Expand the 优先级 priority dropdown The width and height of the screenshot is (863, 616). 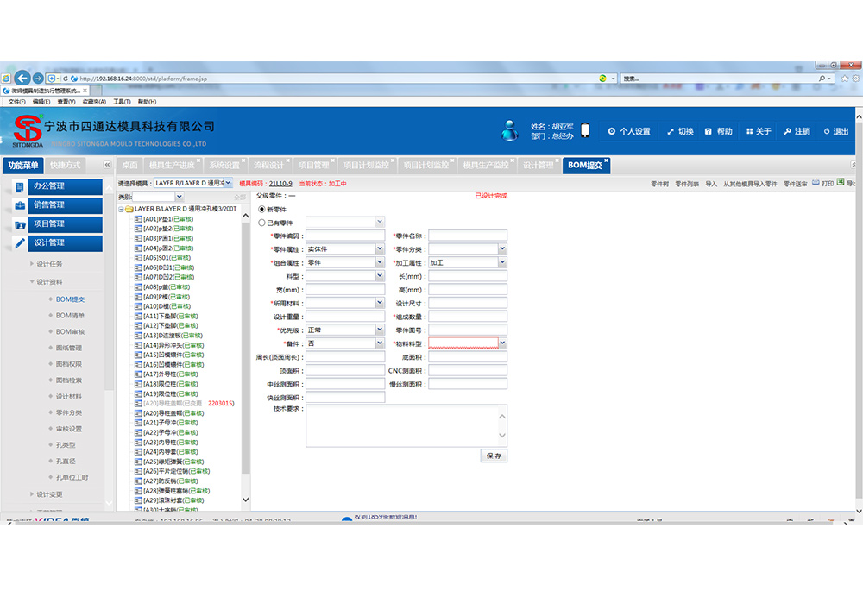[380, 330]
